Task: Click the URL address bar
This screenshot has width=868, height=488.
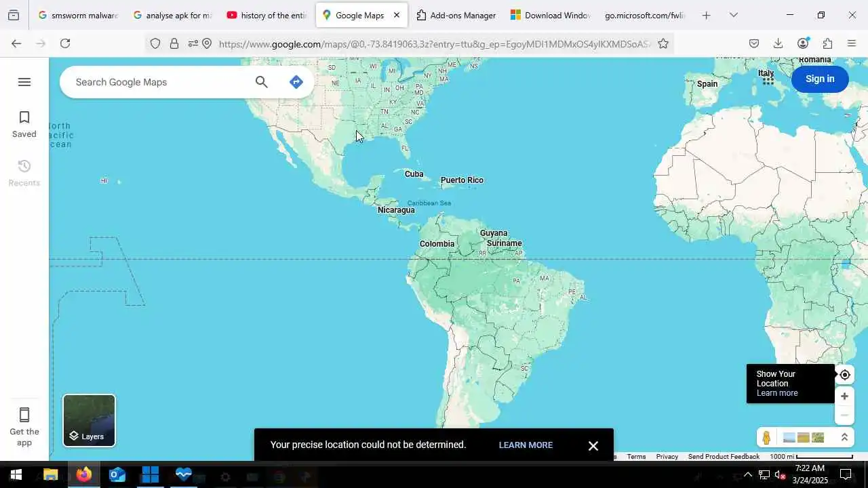Action: click(434, 43)
